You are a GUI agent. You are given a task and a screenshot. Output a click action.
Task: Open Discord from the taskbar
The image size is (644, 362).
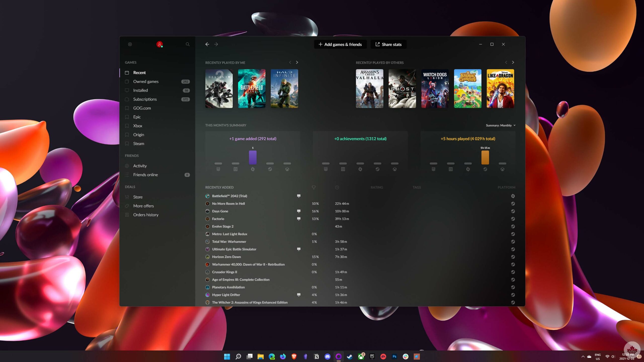point(327,356)
